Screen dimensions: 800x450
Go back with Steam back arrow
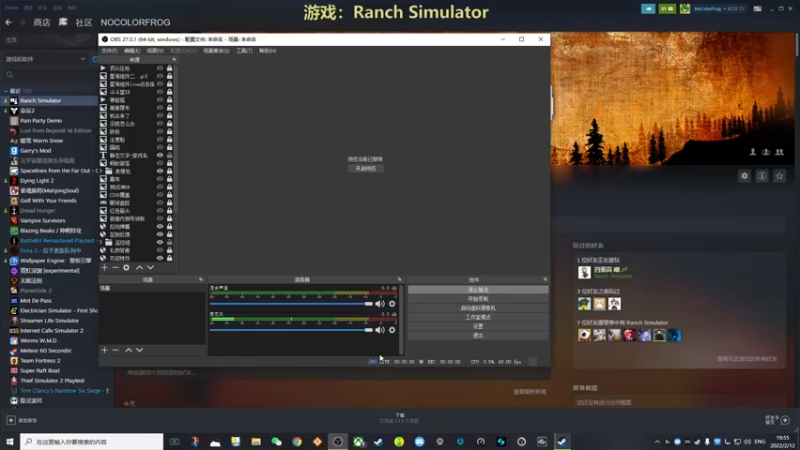pyautogui.click(x=8, y=22)
